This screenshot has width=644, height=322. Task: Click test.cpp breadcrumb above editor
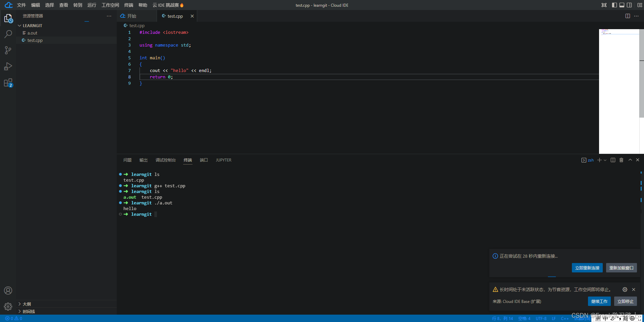coord(134,25)
